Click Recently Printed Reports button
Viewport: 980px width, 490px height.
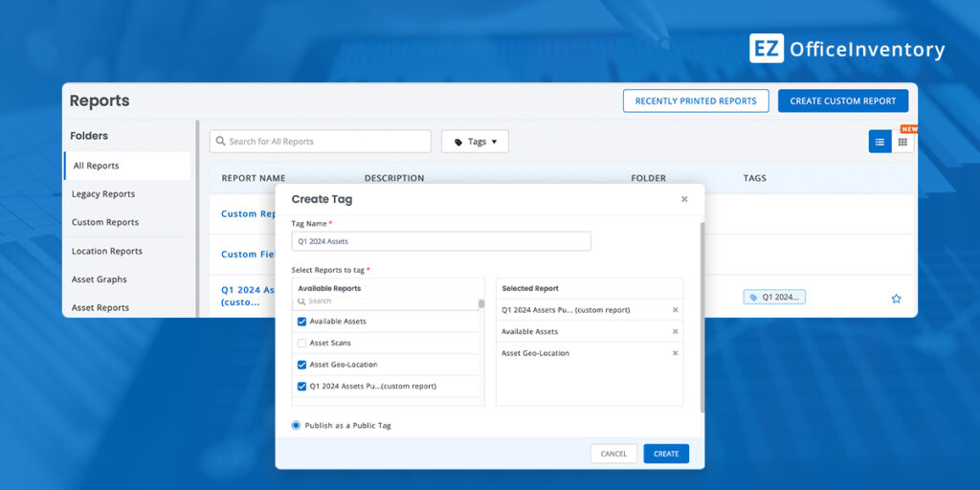pos(696,101)
